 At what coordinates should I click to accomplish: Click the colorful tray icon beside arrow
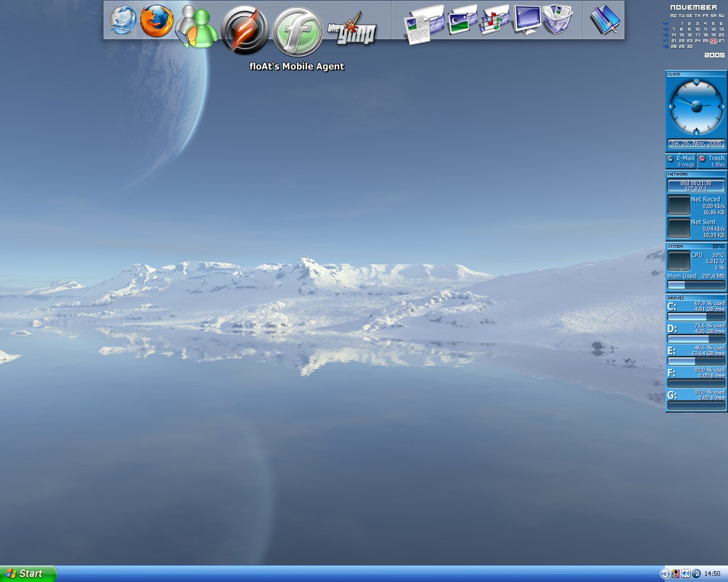(676, 573)
